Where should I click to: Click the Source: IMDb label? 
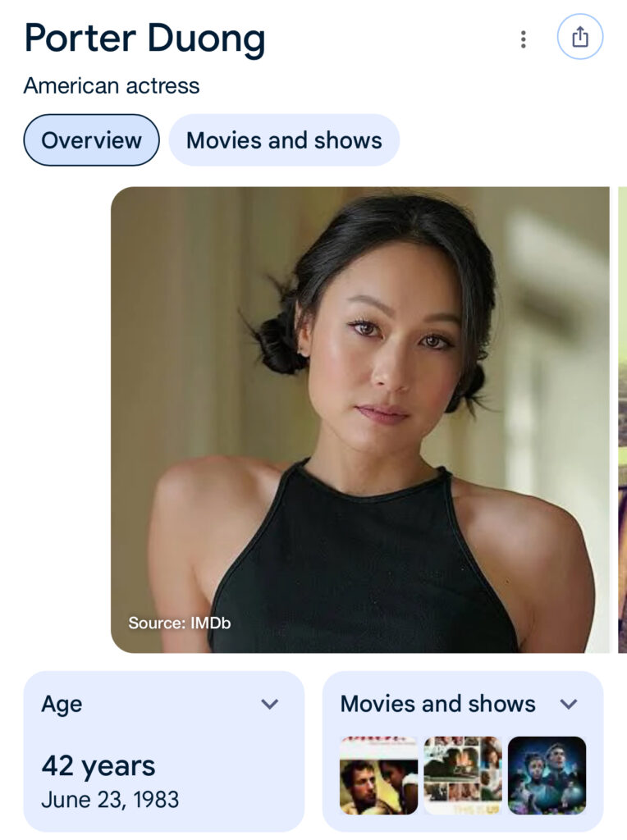[179, 623]
